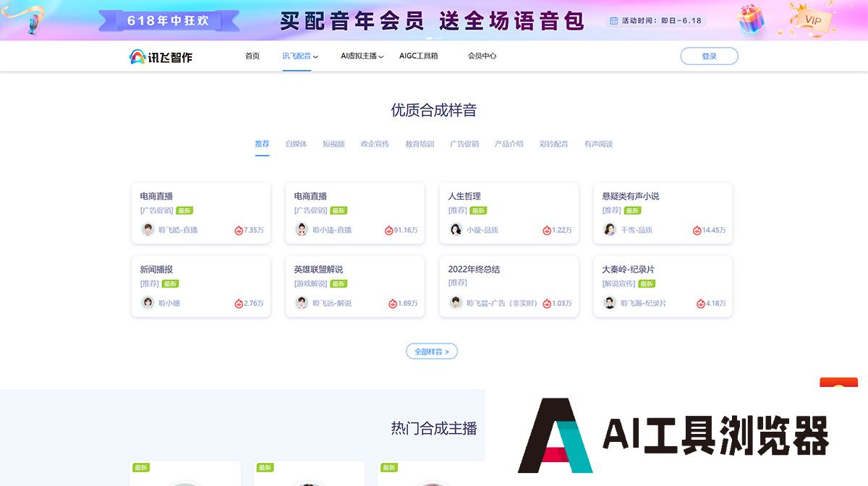Click the [解说宣传] category tag
Viewport: 868px width, 486px height.
619,283
